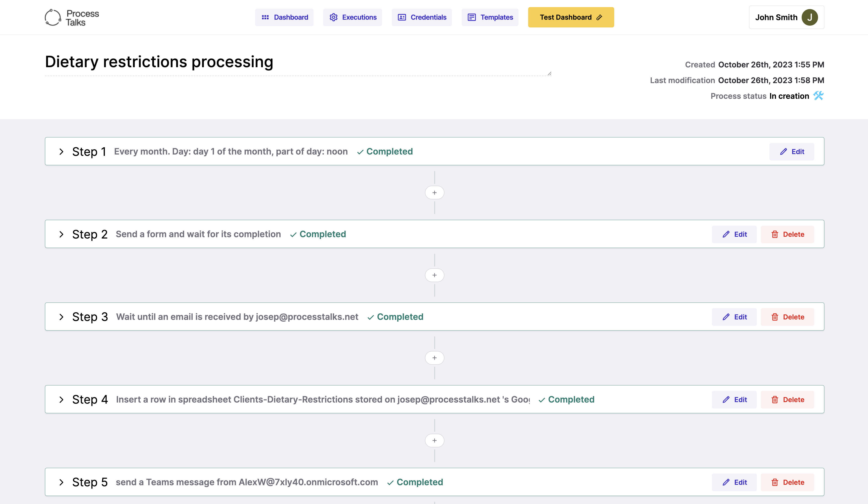The image size is (868, 504).
Task: Click the Test Dashboard button
Action: 571,17
